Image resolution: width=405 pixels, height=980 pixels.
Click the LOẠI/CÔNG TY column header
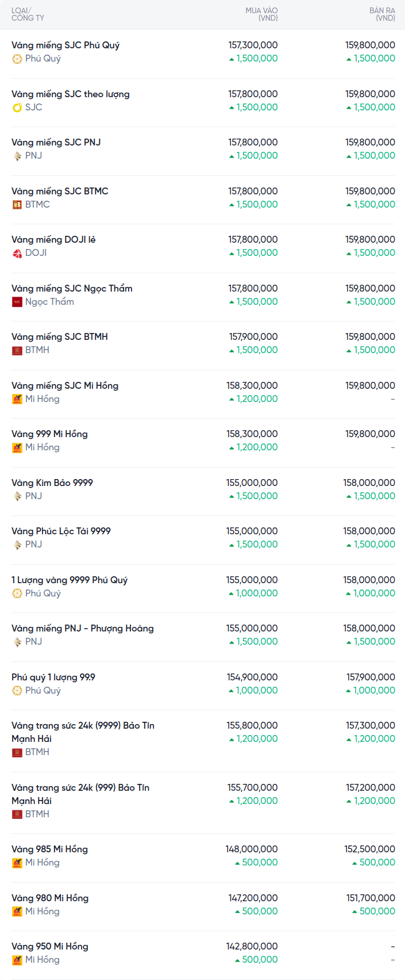tap(28, 14)
